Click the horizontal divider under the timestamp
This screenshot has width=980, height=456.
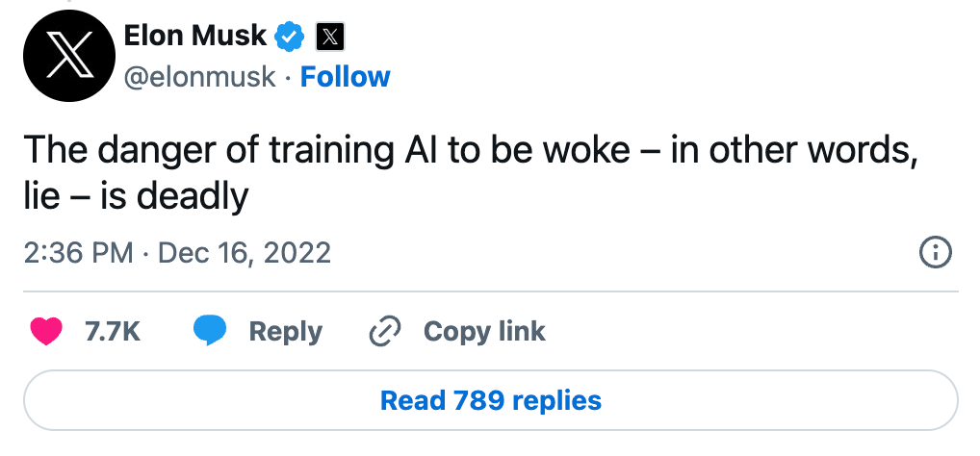(x=491, y=291)
